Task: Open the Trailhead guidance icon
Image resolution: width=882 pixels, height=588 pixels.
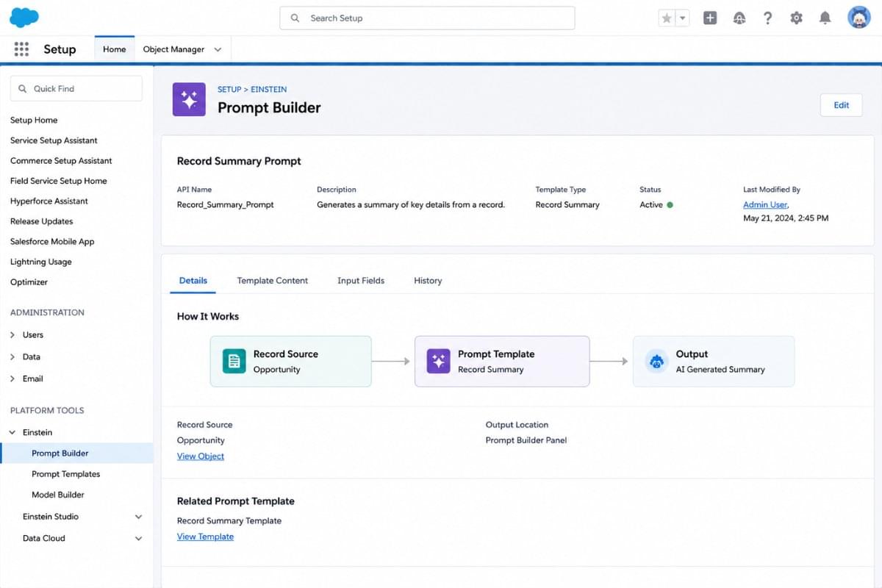Action: pyautogui.click(x=739, y=18)
